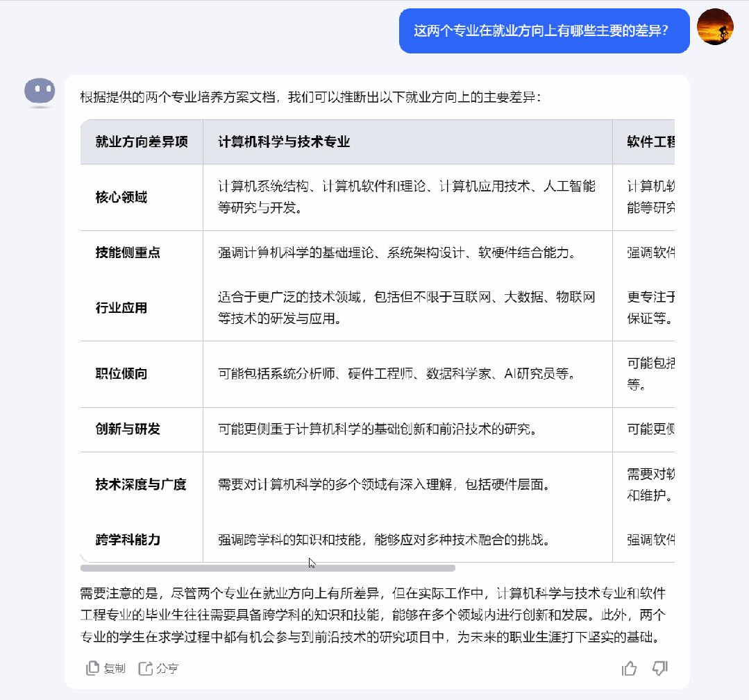
Task: Click the share icon below the response
Action: pyautogui.click(x=145, y=668)
